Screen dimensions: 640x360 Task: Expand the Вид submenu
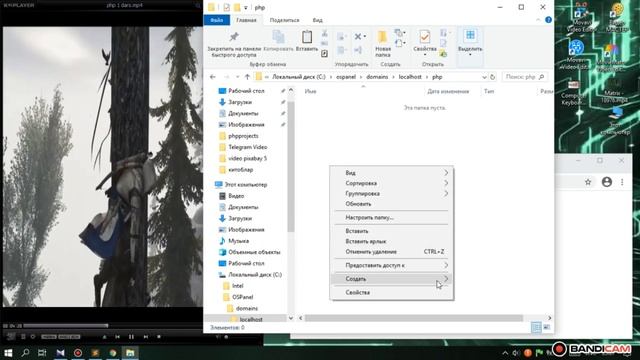pyautogui.click(x=392, y=173)
